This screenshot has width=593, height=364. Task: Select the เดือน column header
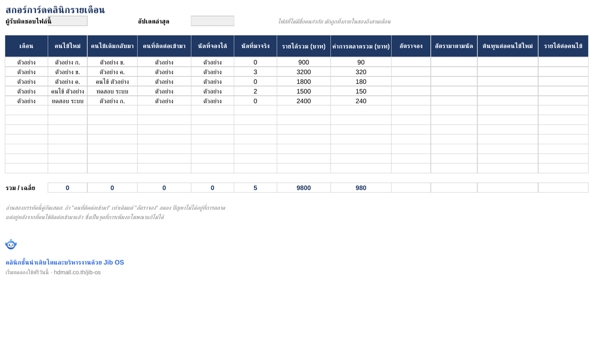[26, 46]
